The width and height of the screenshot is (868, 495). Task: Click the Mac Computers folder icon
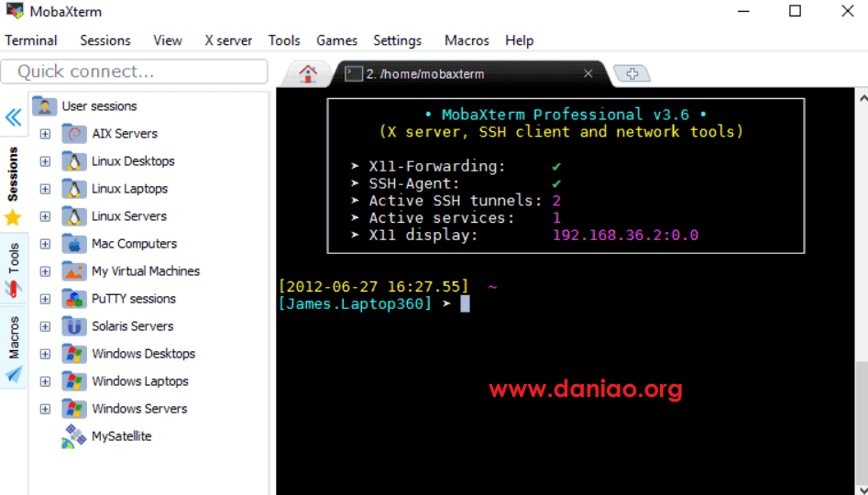(74, 244)
